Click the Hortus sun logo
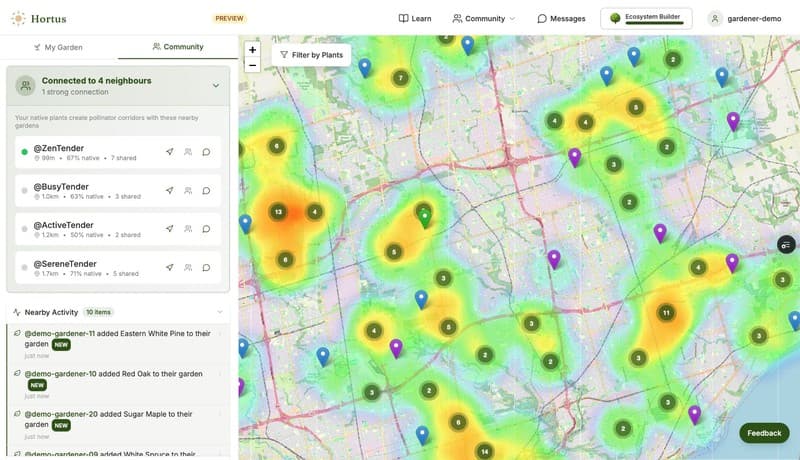Screen dimensions: 800x460 tap(18, 19)
